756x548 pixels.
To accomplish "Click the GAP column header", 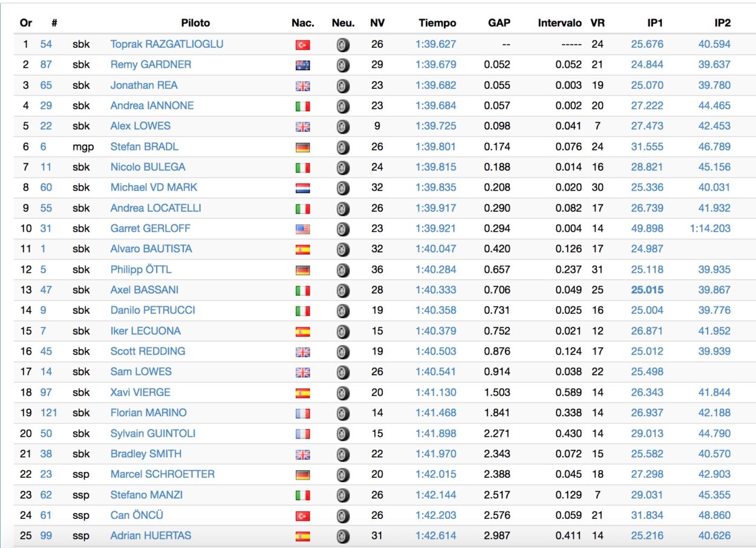I will click(499, 23).
